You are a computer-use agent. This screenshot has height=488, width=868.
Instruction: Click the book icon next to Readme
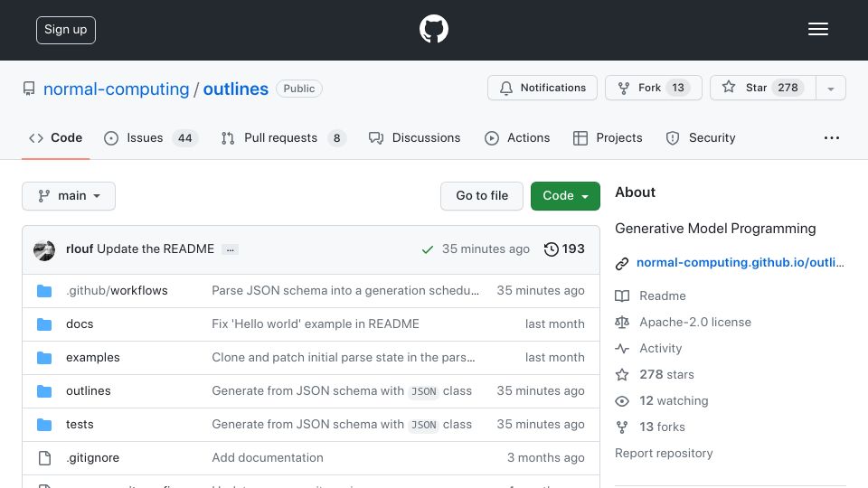click(622, 296)
